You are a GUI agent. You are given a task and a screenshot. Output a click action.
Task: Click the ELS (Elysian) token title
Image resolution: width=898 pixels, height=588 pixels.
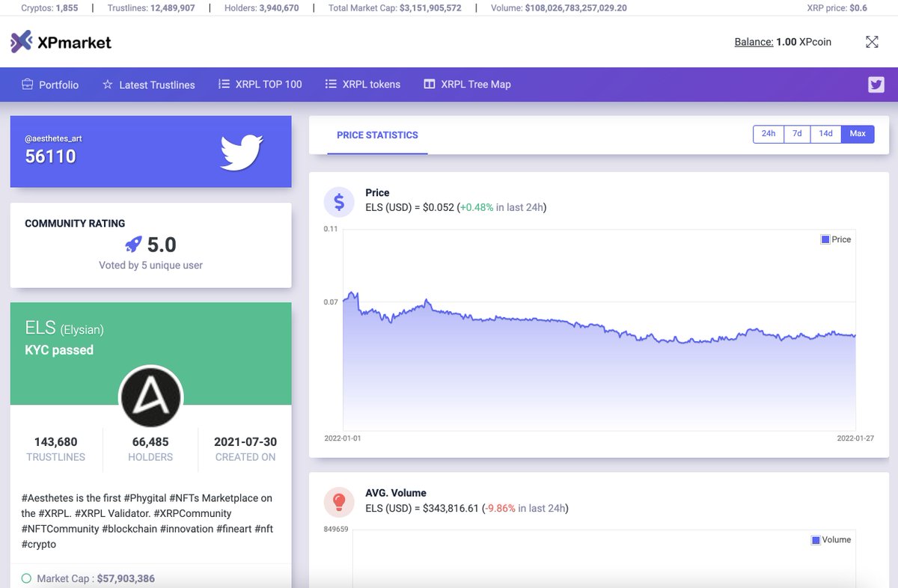[x=64, y=328]
